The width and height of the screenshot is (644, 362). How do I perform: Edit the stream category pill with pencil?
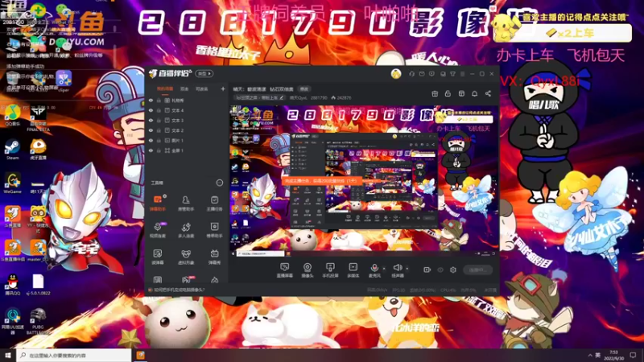coord(259,97)
